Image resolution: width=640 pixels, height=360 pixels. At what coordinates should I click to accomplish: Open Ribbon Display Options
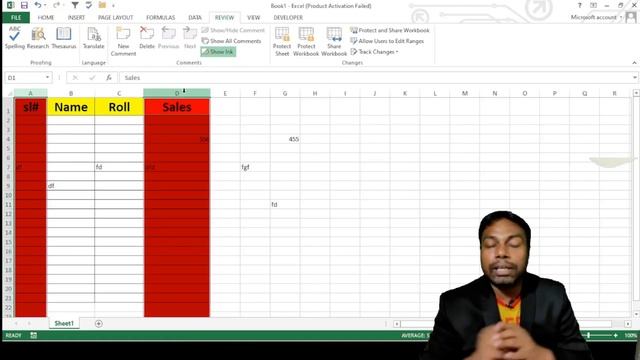593,5
